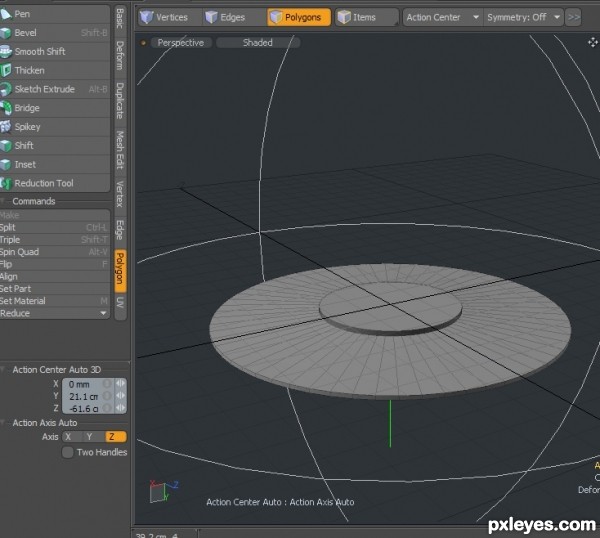Activate the Bridge tool
Viewport: 600px width, 538px height.
click(x=55, y=108)
